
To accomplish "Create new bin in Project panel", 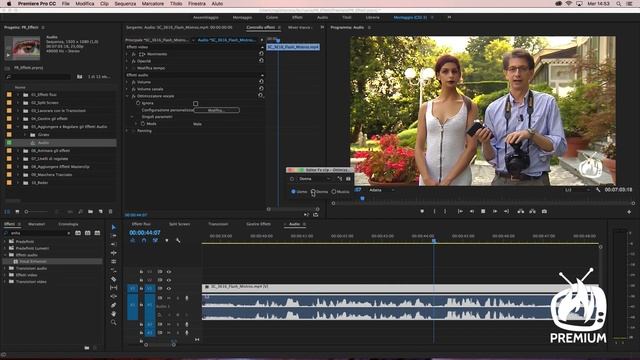I will pos(91,211).
